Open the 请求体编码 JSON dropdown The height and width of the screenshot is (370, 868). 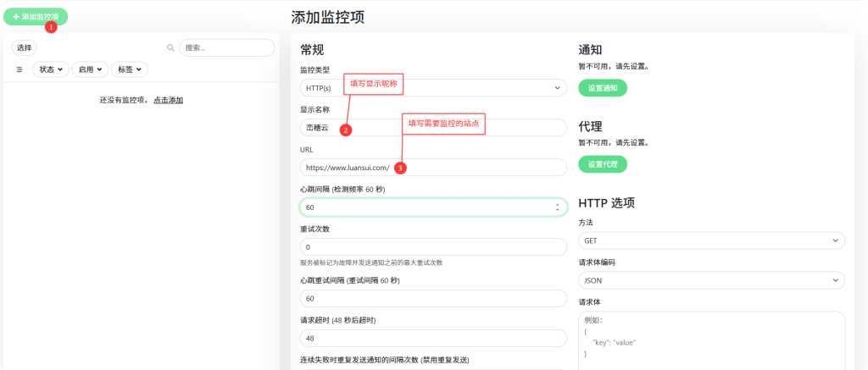(x=711, y=280)
